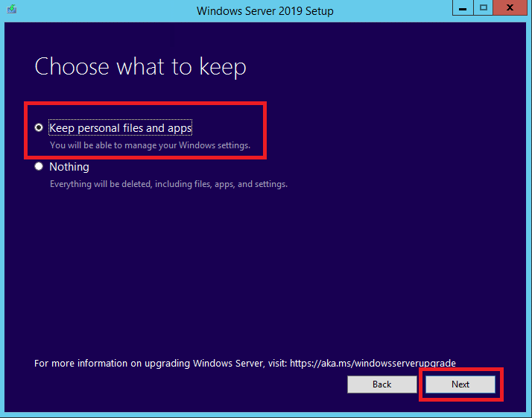Return with the Back button
Image resolution: width=532 pixels, height=418 pixels.
[x=382, y=384]
